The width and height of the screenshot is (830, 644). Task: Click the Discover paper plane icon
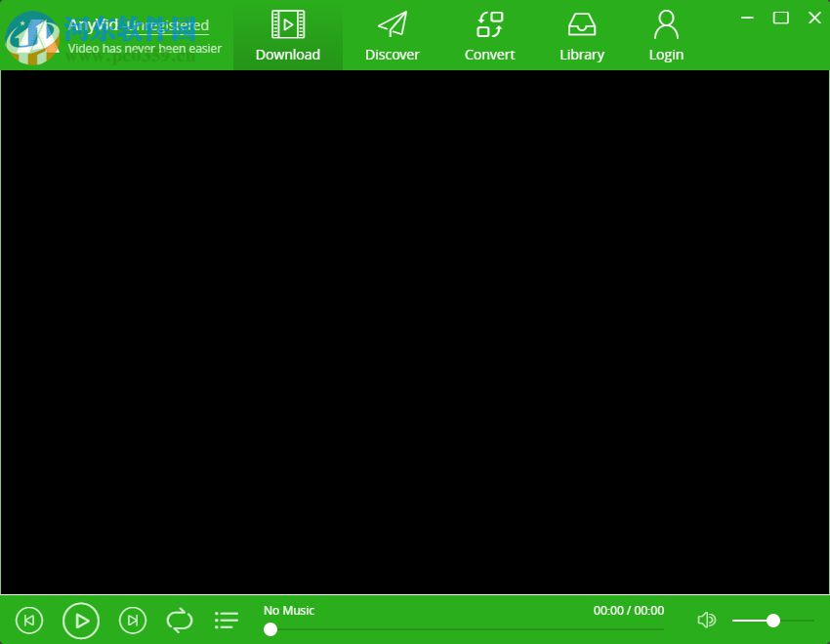click(x=392, y=23)
